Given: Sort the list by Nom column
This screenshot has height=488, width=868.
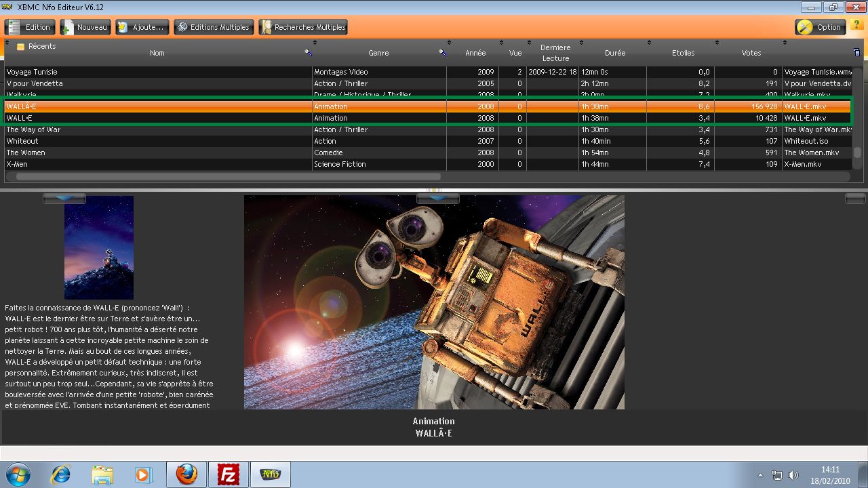Looking at the screenshot, I should pos(157,53).
